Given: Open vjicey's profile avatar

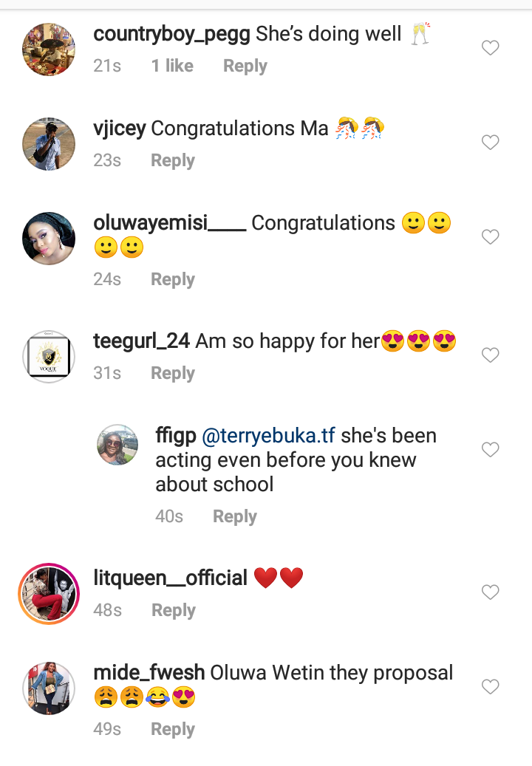Looking at the screenshot, I should (x=49, y=143).
